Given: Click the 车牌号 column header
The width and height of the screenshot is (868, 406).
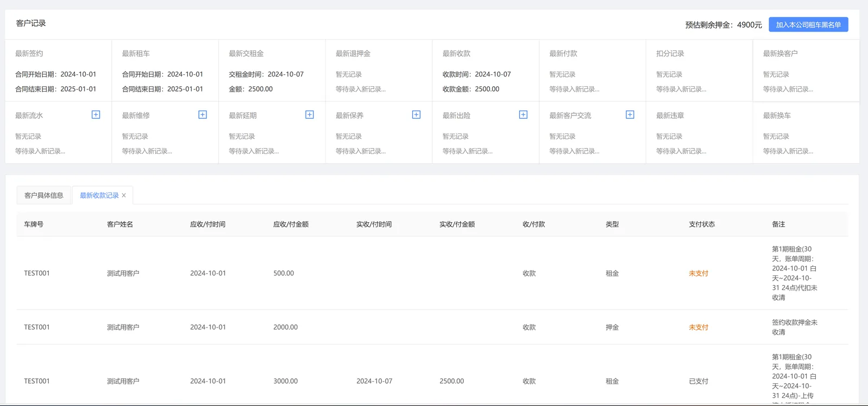Looking at the screenshot, I should pyautogui.click(x=34, y=224).
